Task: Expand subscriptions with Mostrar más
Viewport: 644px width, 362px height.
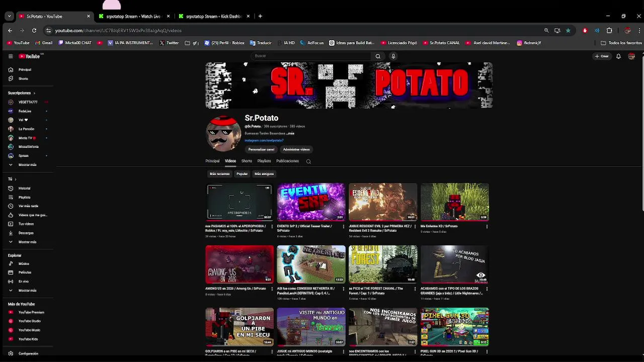Action: point(28,165)
